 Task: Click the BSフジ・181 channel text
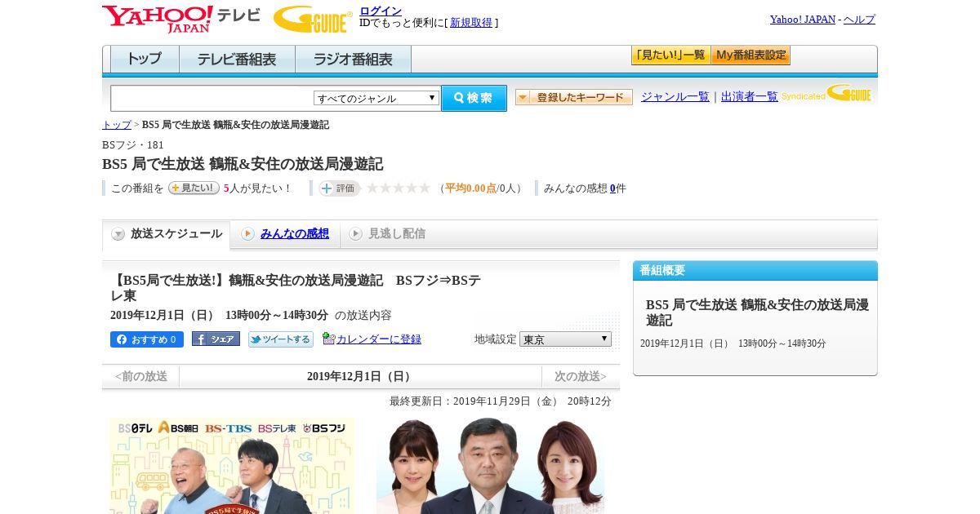[x=133, y=145]
